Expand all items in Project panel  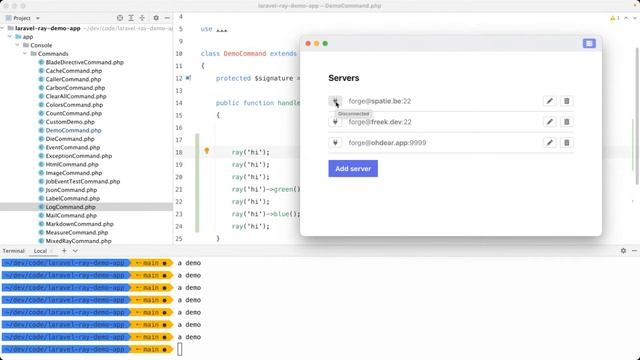coord(131,18)
